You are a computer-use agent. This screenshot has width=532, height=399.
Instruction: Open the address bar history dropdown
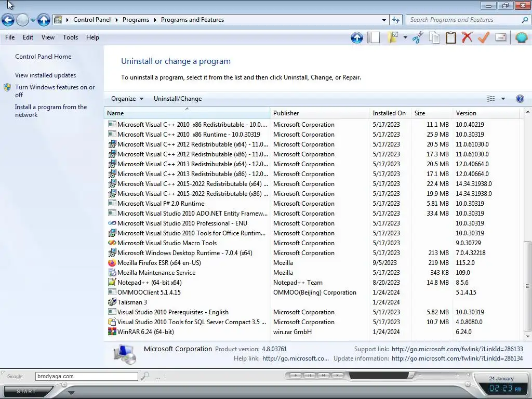pyautogui.click(x=384, y=20)
